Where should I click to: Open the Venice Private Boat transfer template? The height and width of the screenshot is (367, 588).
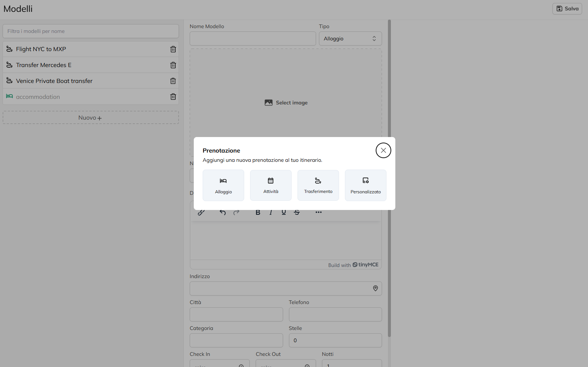(x=54, y=81)
